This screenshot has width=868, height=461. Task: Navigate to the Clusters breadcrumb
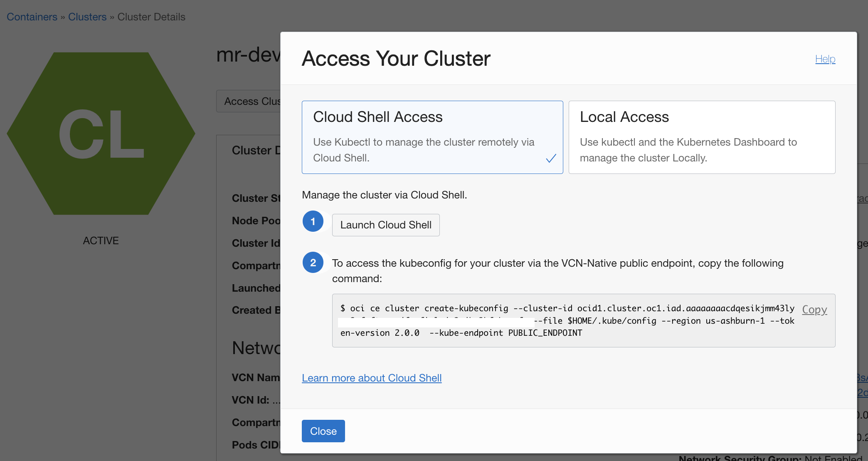coord(87,17)
